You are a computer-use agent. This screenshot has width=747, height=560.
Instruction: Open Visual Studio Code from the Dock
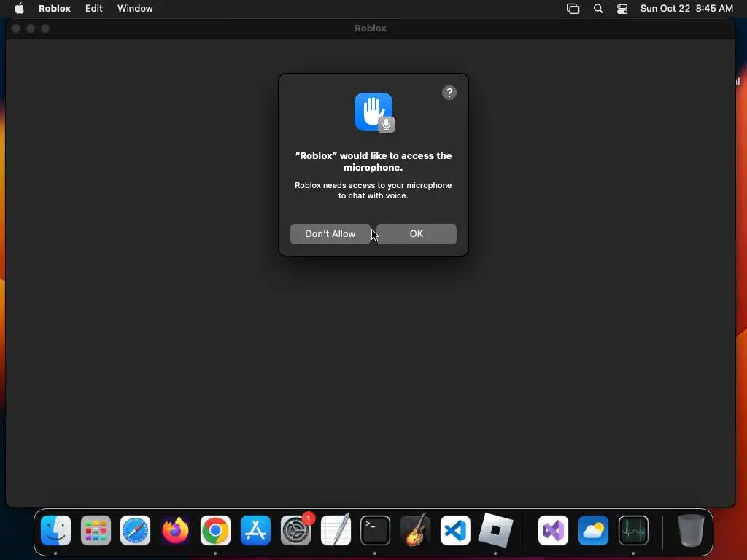tap(455, 531)
